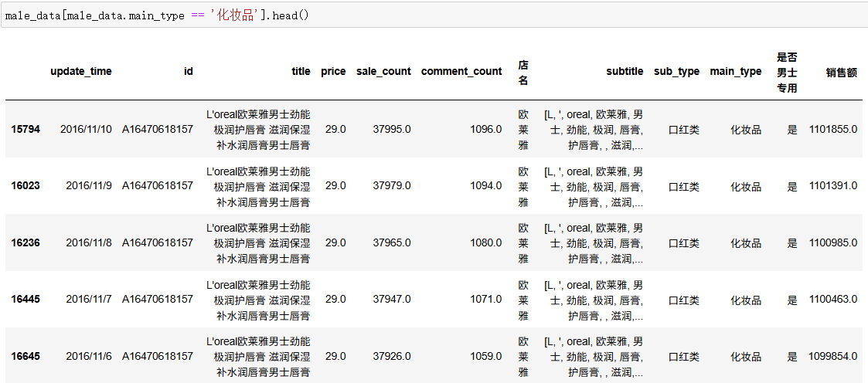The height and width of the screenshot is (383, 868).
Task: Click sale_count value 37979.0
Action: (x=392, y=186)
